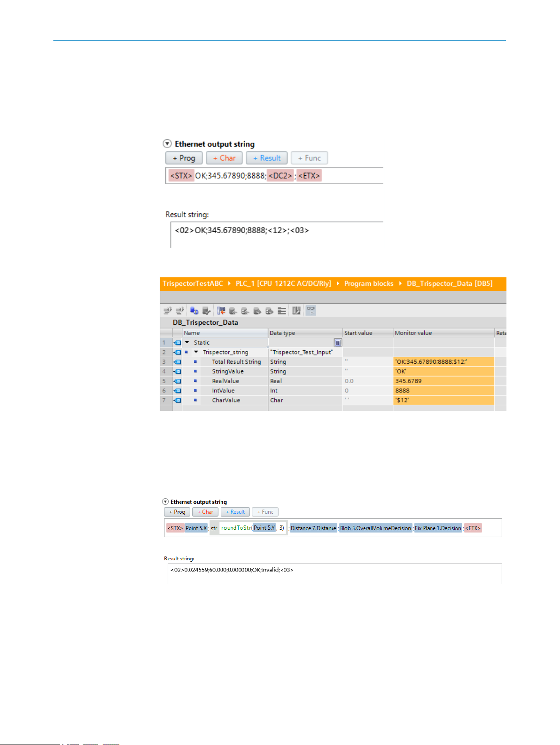Open TrispectorTestABC in the breadcrumb
Viewport: 560px width, 745px height.
tap(193, 283)
